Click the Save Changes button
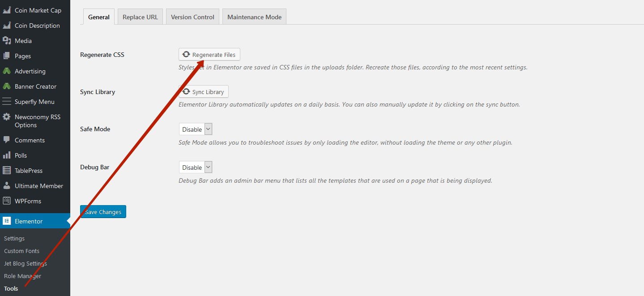 pos(103,212)
